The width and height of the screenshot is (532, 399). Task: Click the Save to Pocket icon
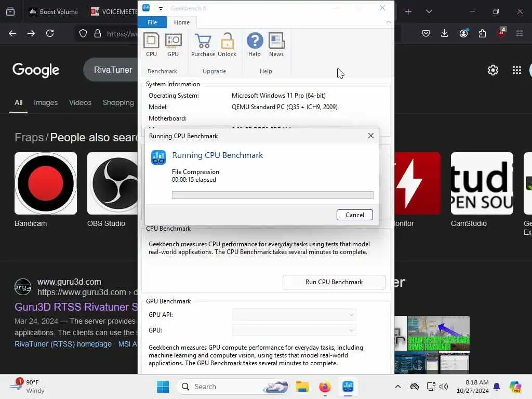(426, 33)
